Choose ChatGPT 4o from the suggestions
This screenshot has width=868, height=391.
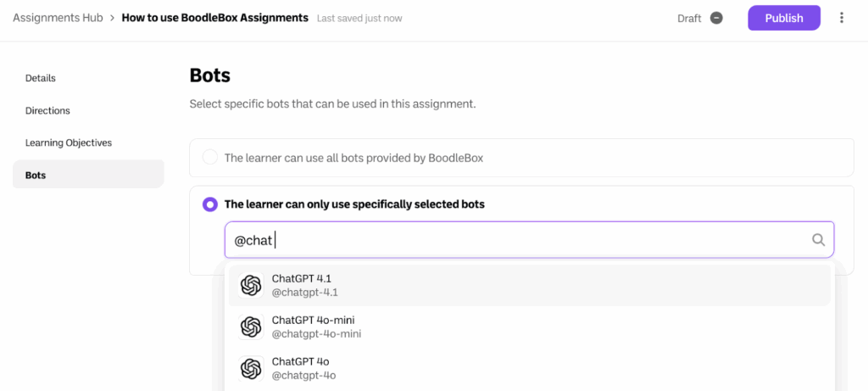click(x=300, y=368)
